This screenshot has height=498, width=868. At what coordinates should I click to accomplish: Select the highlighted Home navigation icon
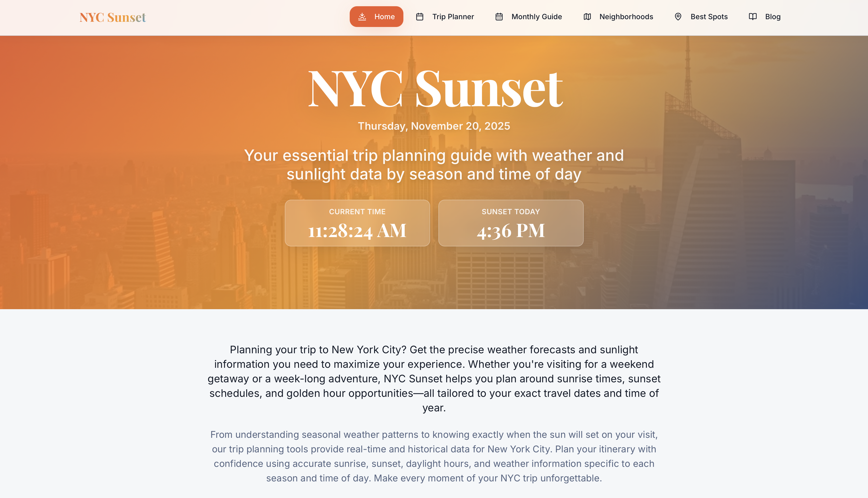[362, 16]
